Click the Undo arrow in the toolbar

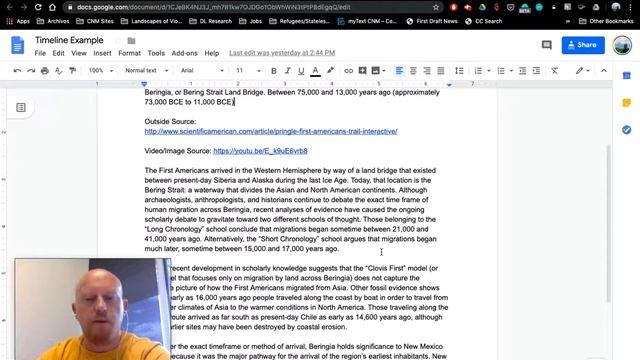17,71
